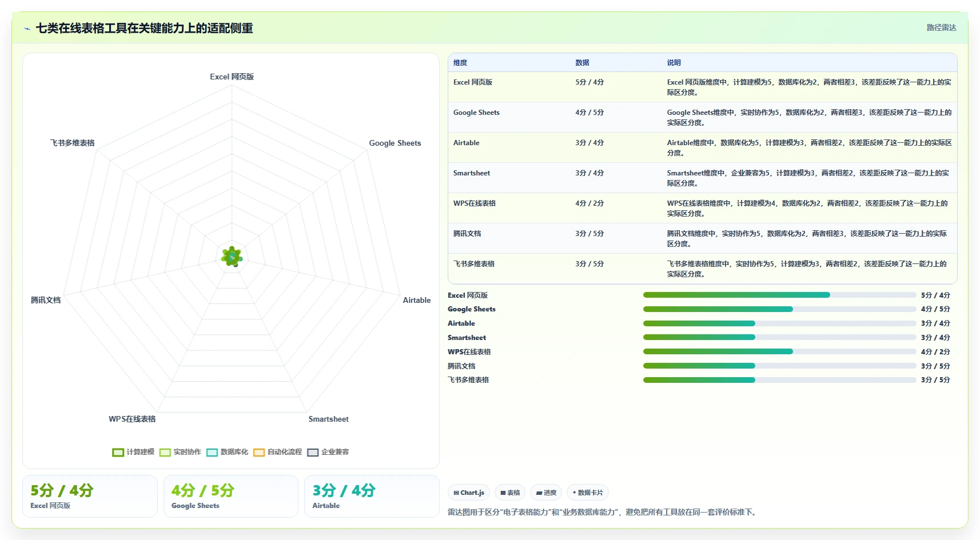Viewport: 980px width, 540px height.
Task: Open the 5分 / 4分 Excel 网页版 card
Action: pos(90,496)
